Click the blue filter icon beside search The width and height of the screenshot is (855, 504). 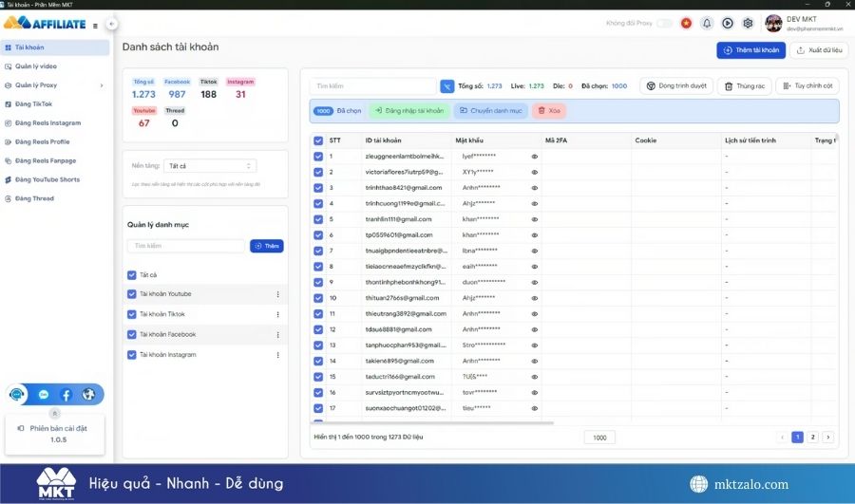447,86
